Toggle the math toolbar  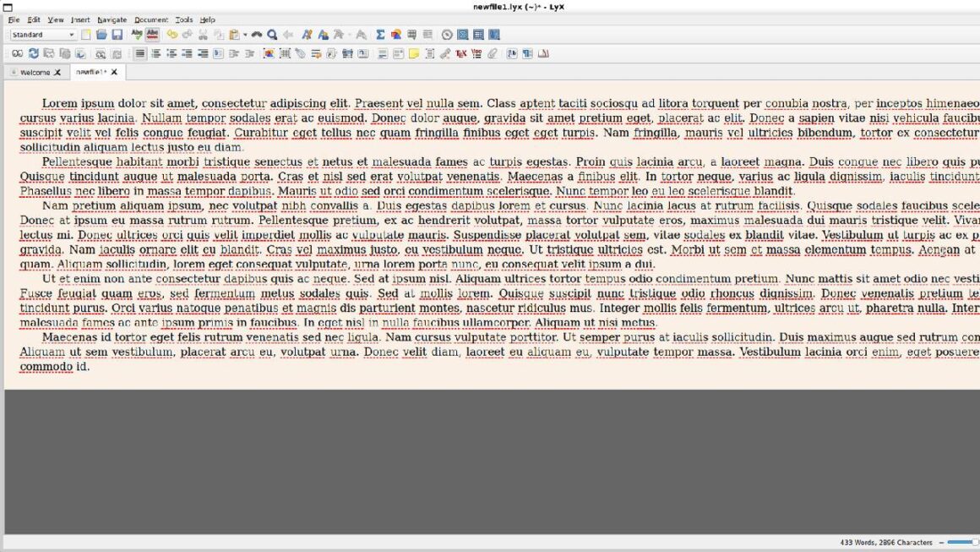pyautogui.click(x=462, y=35)
